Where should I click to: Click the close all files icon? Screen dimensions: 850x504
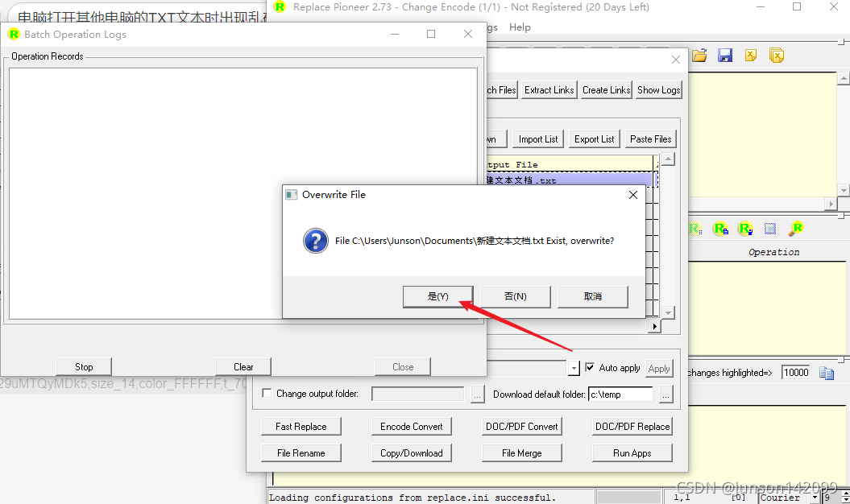[x=776, y=56]
